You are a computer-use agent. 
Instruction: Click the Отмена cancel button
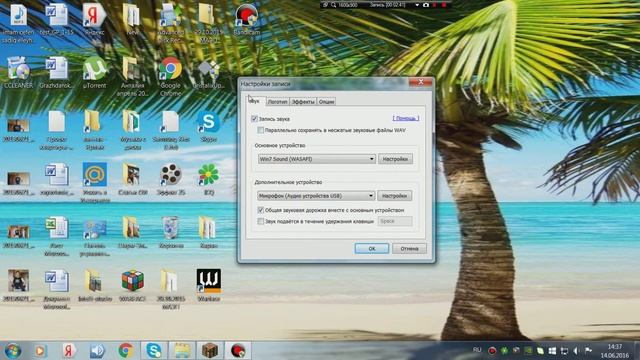pos(409,248)
